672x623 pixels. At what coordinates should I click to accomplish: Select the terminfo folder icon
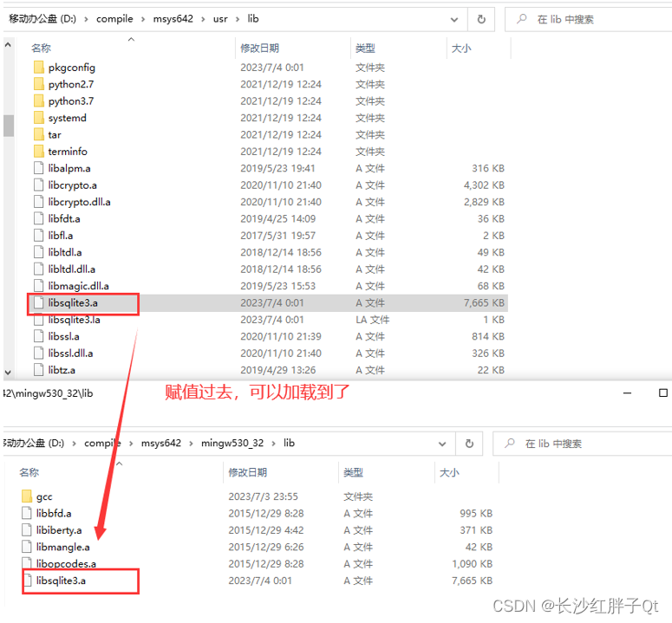pos(38,151)
